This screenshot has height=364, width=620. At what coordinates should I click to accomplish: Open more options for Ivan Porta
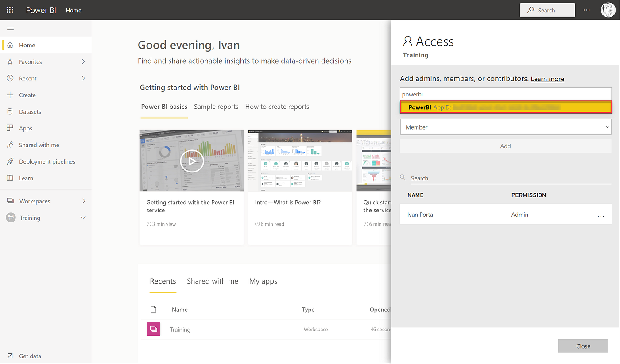coord(601,216)
